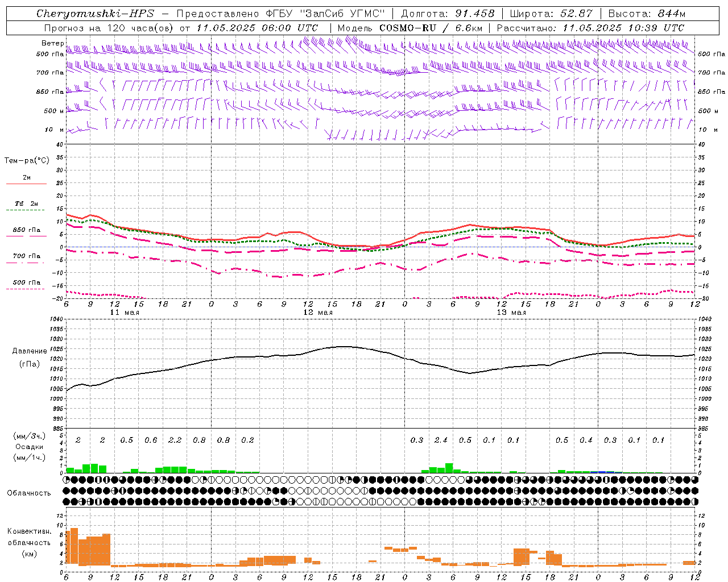Image resolution: width=728 pixels, height=582 pixels.
Task: Click 1000 on the left pressure axis
Action: (x=56, y=399)
